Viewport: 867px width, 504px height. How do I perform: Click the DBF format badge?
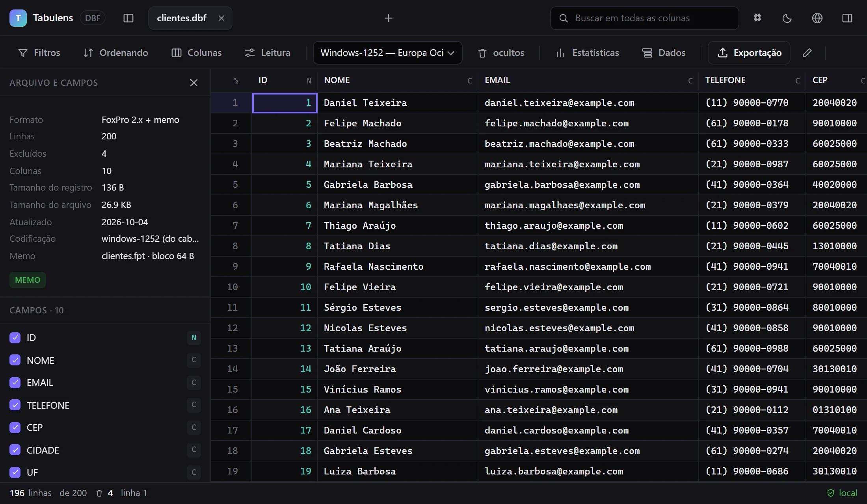[x=93, y=18]
